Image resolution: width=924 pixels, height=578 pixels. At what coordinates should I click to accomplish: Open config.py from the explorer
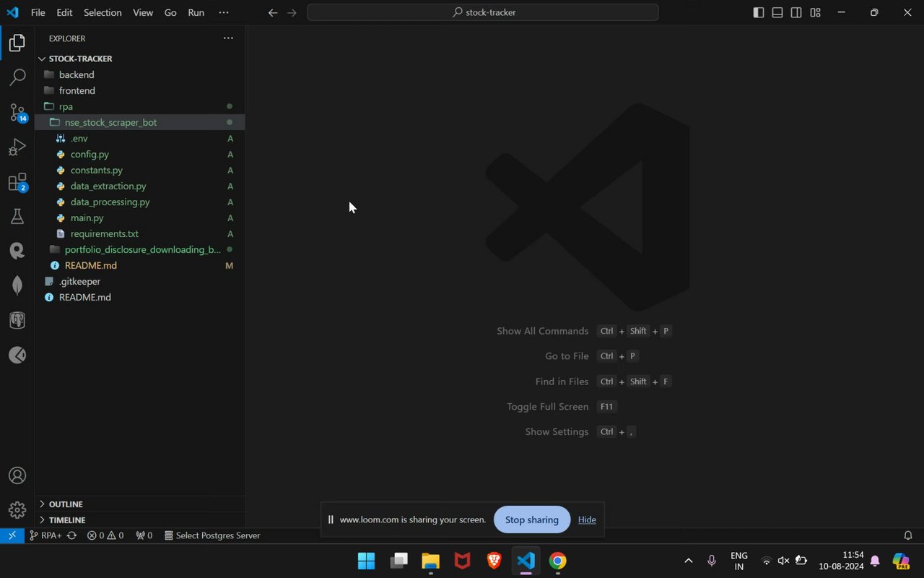[140, 154]
